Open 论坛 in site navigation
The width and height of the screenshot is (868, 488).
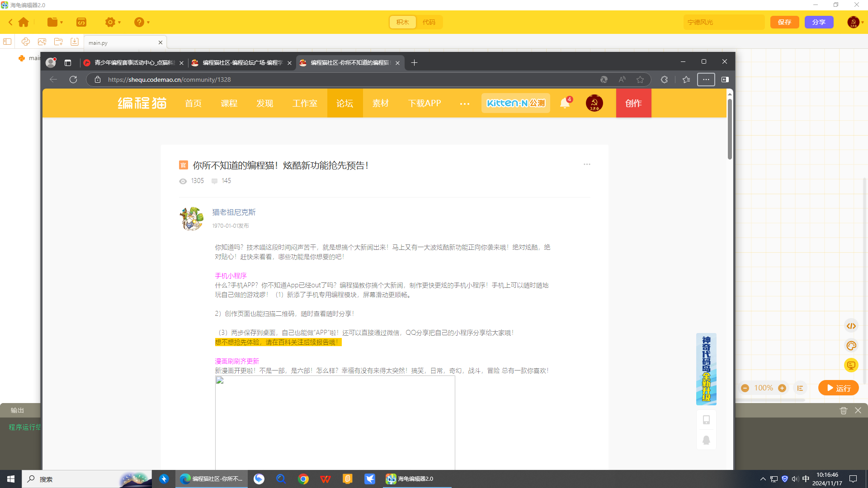[345, 103]
